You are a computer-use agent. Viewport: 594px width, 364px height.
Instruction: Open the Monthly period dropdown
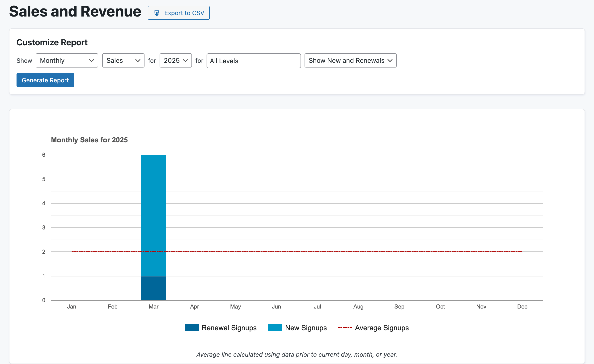(67, 60)
